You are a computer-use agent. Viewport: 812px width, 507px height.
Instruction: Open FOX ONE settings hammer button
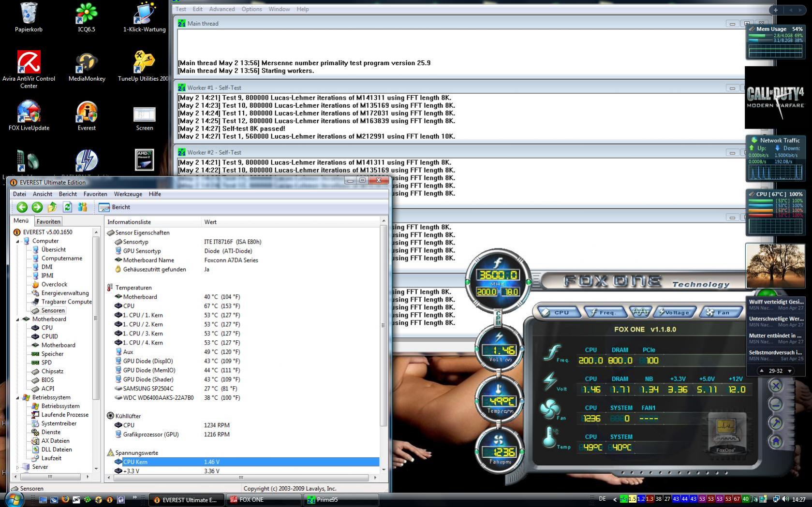(x=776, y=423)
